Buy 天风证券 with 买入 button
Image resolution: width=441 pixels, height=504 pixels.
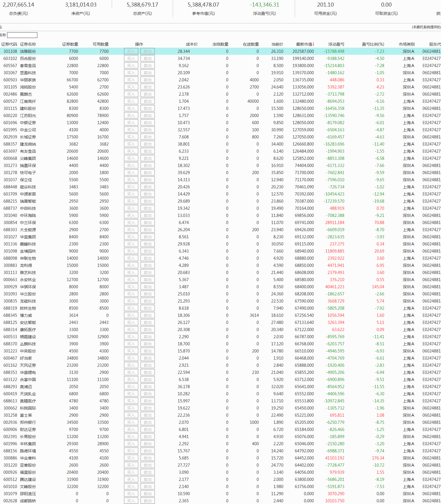[x=131, y=365]
